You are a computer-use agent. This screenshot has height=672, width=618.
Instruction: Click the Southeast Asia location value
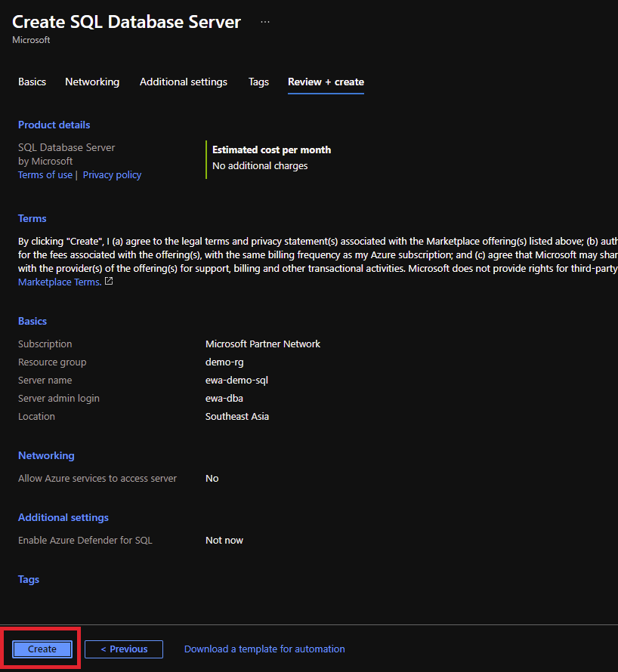[x=237, y=416]
